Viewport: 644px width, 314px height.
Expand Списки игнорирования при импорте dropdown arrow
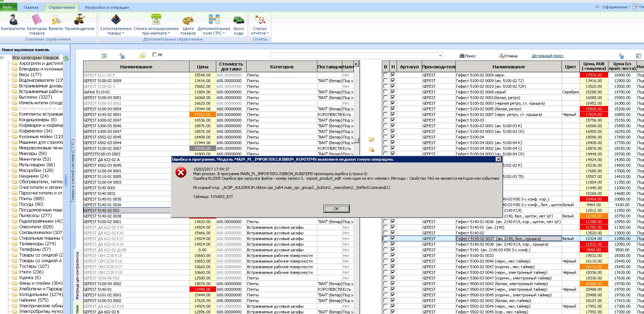point(169,33)
